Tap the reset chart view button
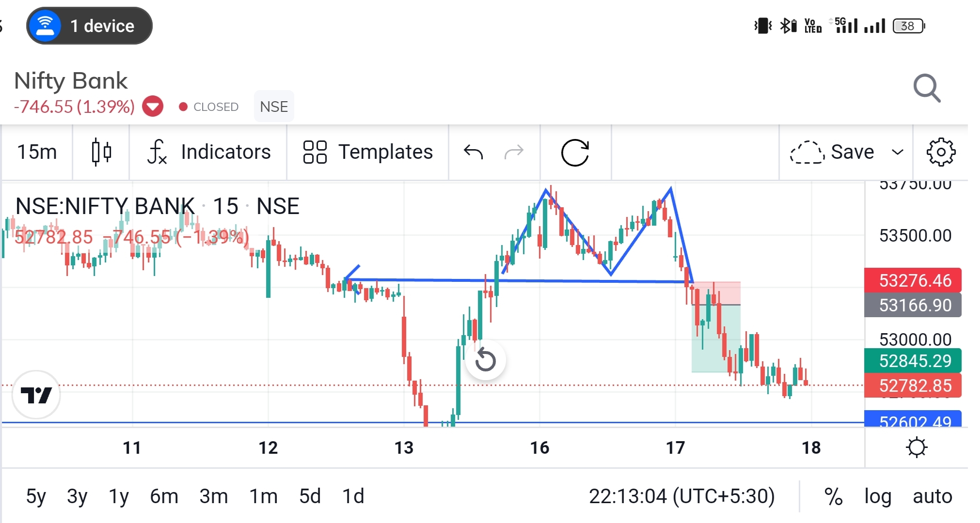Viewport: 980px width, 523px height. (x=485, y=360)
